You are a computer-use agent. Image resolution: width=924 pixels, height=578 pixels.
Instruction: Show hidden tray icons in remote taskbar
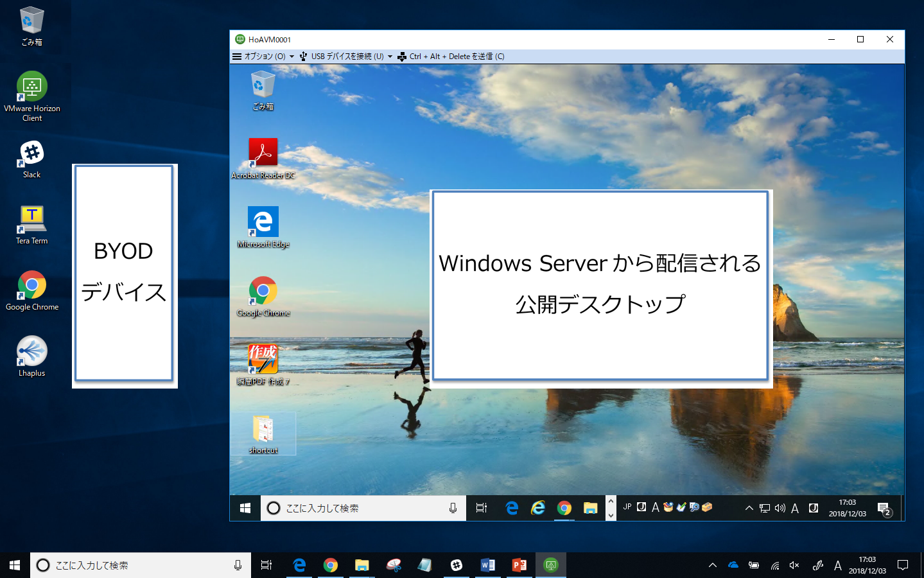click(x=749, y=508)
